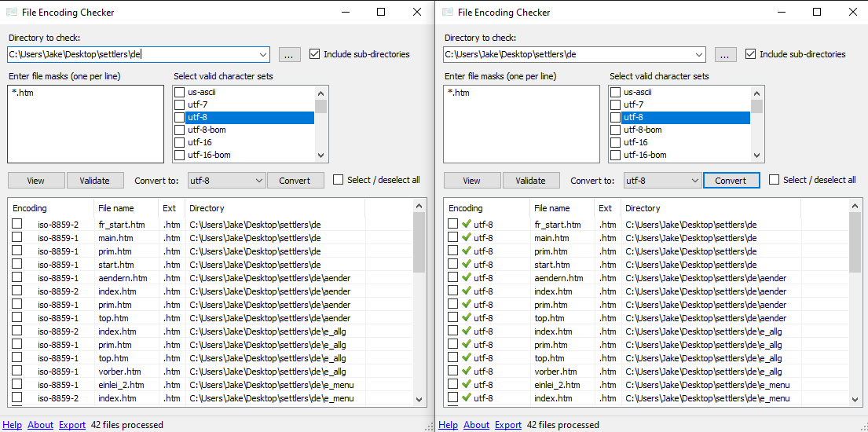Check the main.htm row checkbox in left window
Screen dimensions: 868x432
click(17, 237)
